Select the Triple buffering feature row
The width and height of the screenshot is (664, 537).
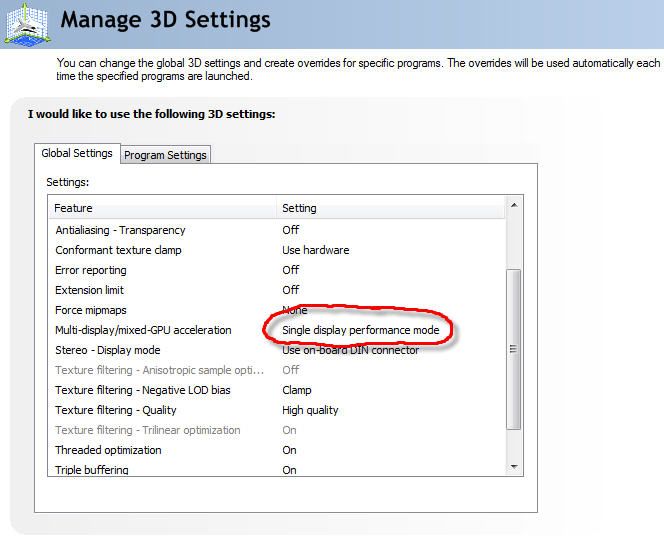92,469
